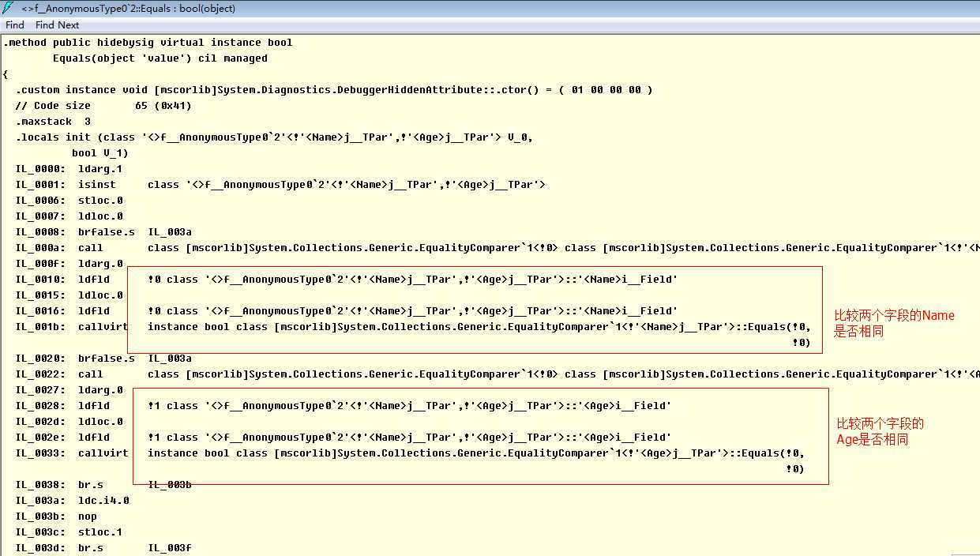Click the IL_0015 ldloc.0 instruction
This screenshot has width=980, height=556.
pos(69,295)
